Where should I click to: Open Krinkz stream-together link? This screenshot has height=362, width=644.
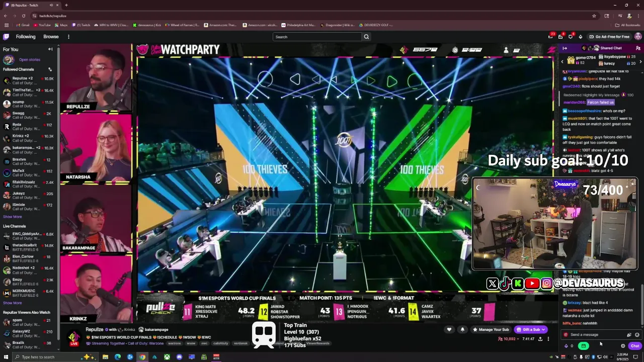(x=129, y=330)
